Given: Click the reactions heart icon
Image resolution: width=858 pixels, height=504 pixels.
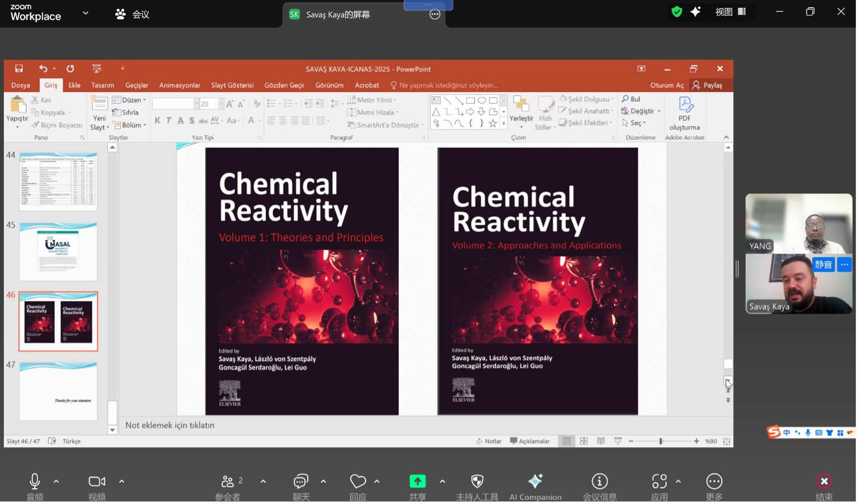Looking at the screenshot, I should pos(358,482).
